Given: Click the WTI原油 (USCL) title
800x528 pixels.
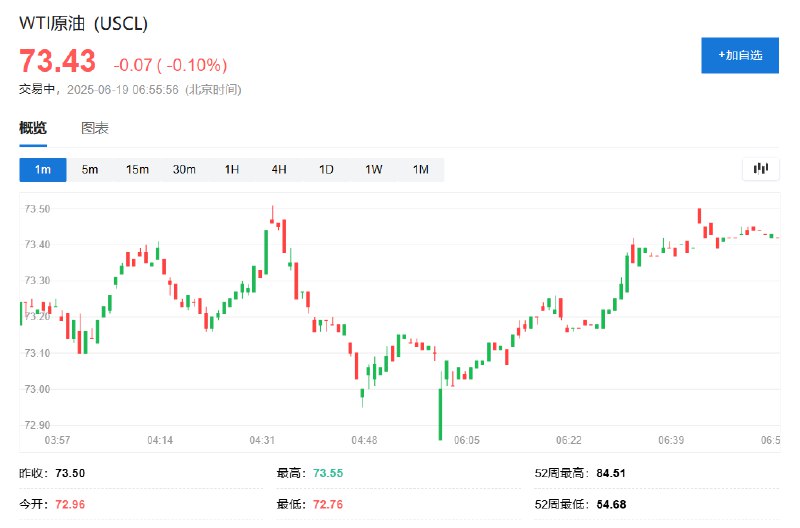Looking at the screenshot, I should point(83,23).
